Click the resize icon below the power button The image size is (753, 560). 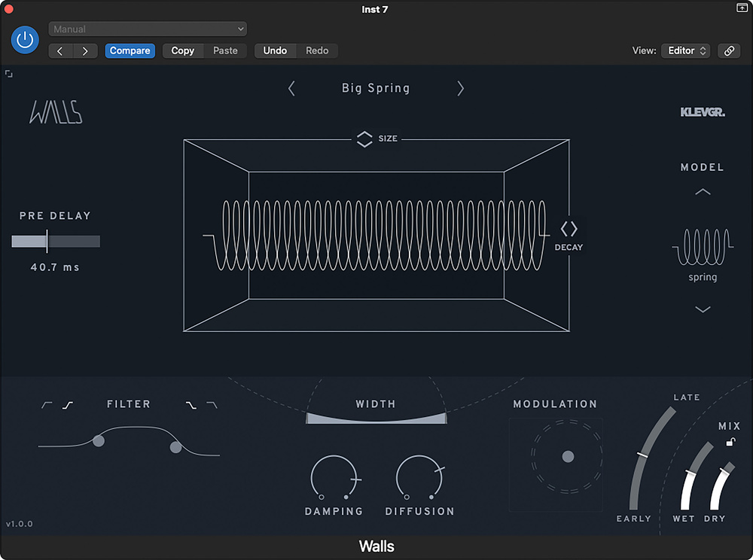coord(8,74)
